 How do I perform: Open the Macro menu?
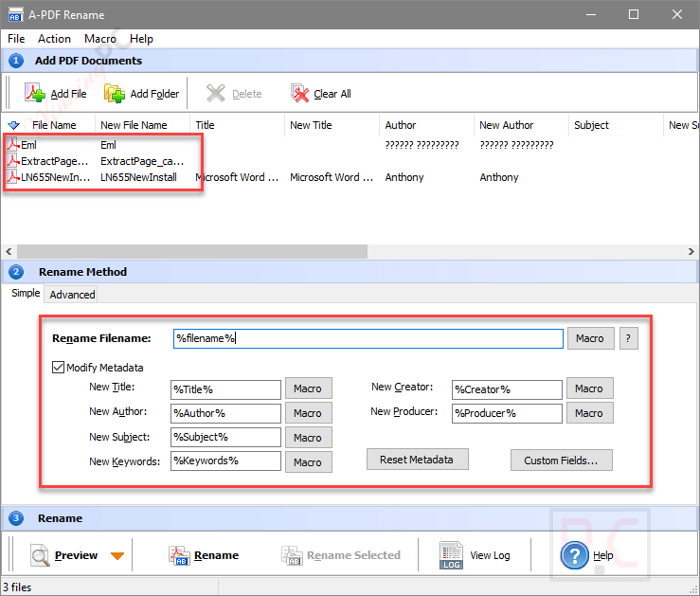(x=100, y=39)
